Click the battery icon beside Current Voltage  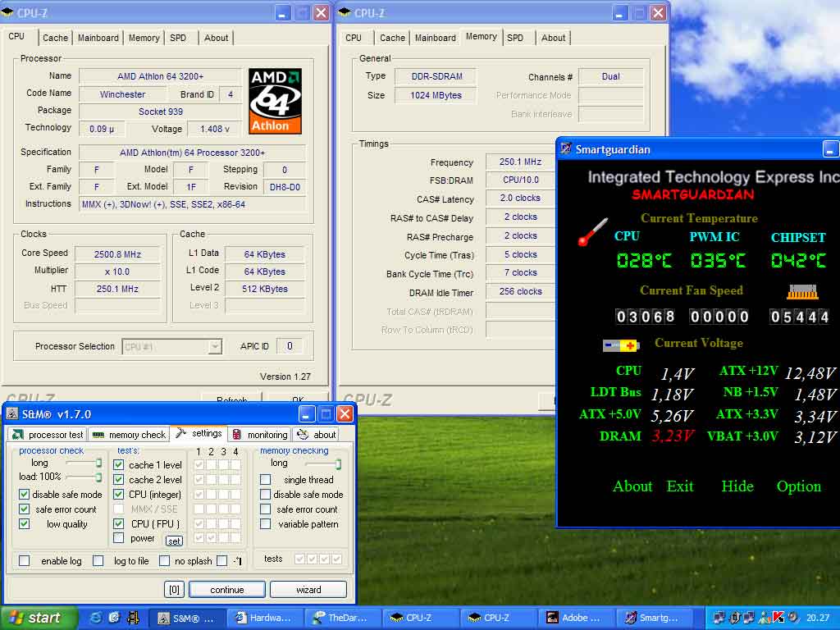click(621, 345)
